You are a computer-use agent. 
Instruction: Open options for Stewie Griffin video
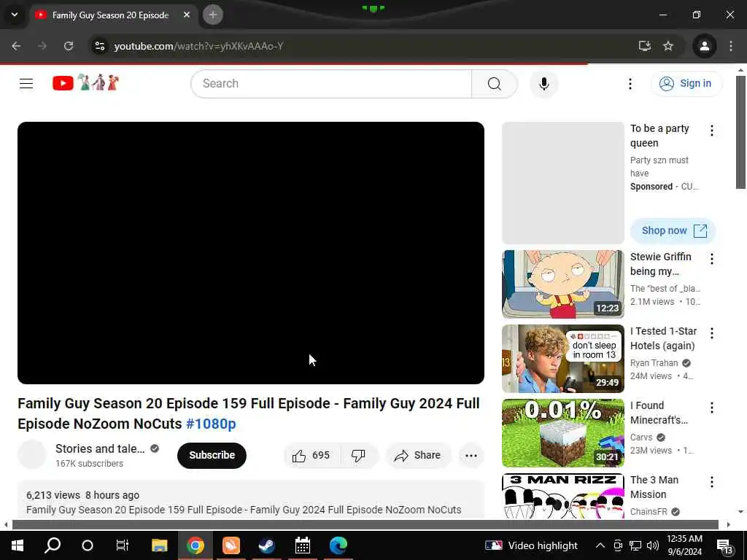click(712, 259)
